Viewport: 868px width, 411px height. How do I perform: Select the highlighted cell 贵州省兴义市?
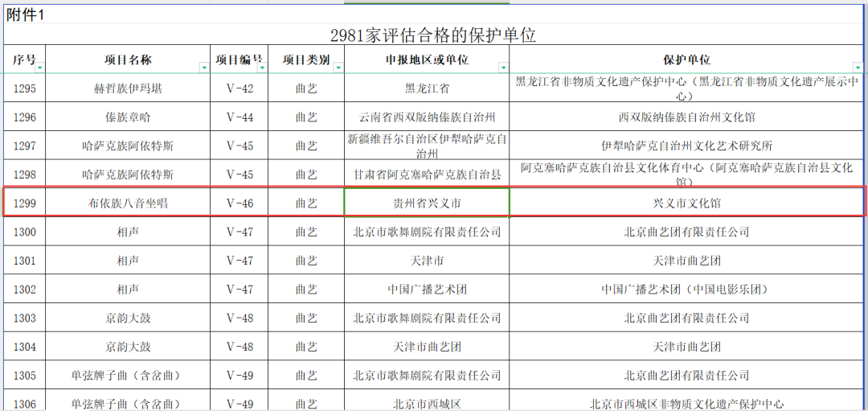[427, 203]
